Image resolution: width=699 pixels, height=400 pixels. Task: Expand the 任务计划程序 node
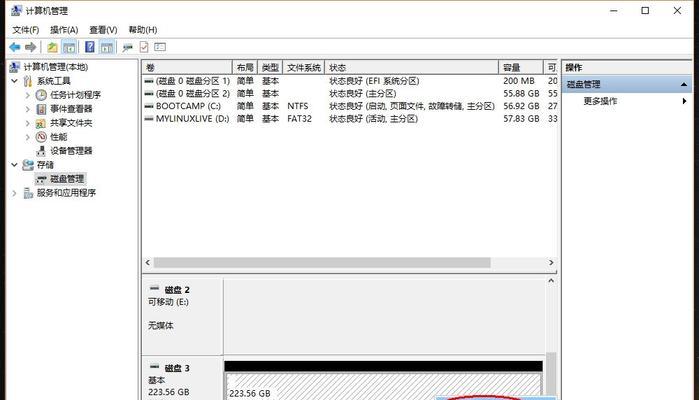coord(27,95)
